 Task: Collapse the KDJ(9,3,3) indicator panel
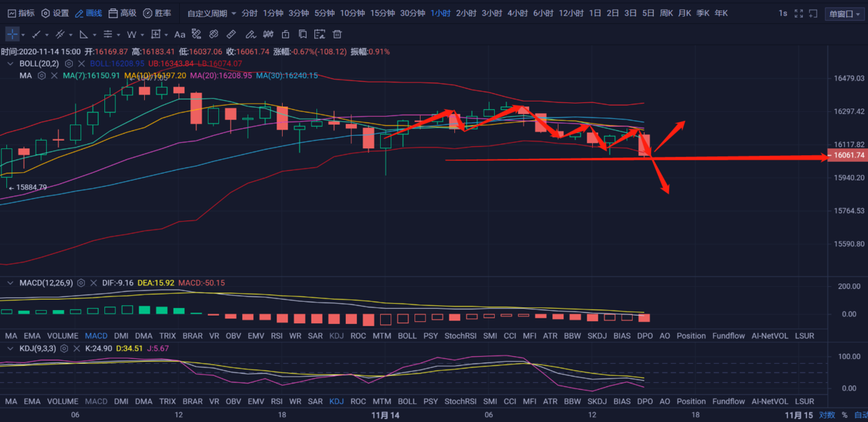click(10, 348)
